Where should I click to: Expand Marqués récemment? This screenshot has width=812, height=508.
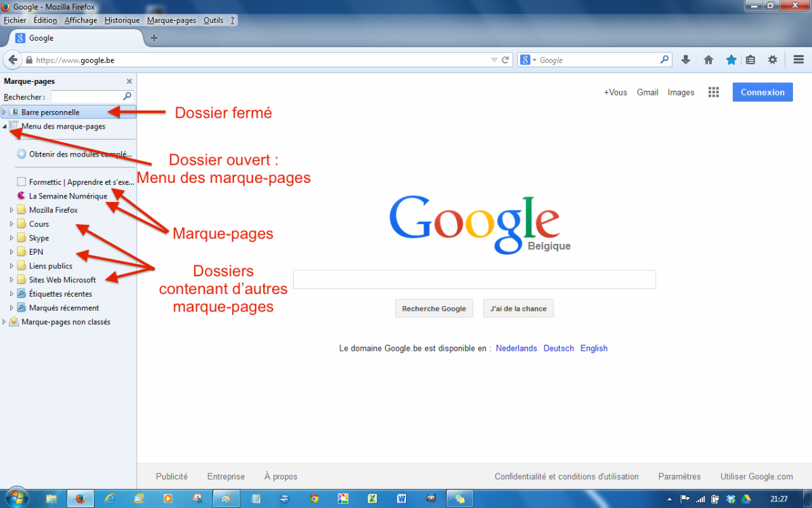pyautogui.click(x=12, y=308)
